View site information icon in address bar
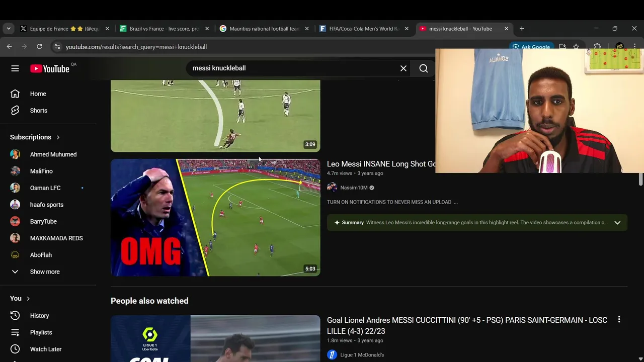The width and height of the screenshot is (644, 362). [57, 47]
